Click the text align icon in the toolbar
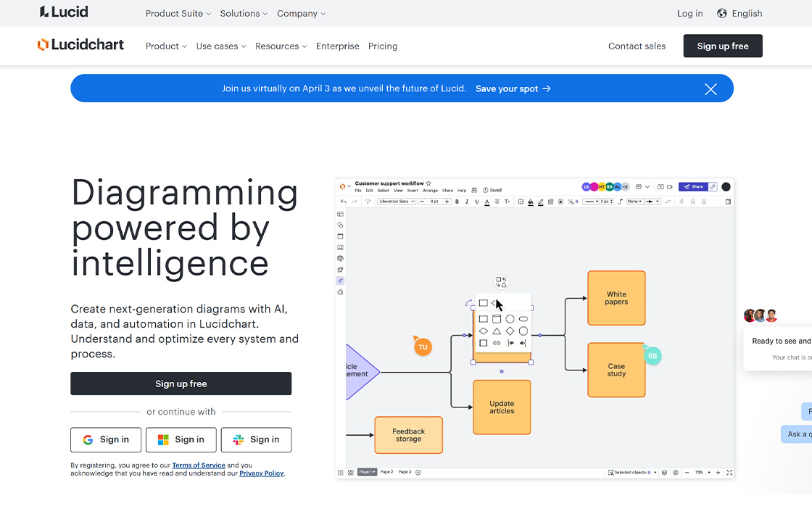Viewport: 812px width, 522px height. pyautogui.click(x=497, y=202)
